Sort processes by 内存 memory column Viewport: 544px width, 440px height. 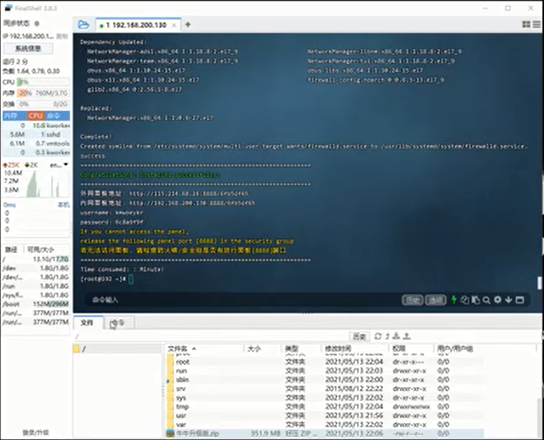(x=14, y=116)
